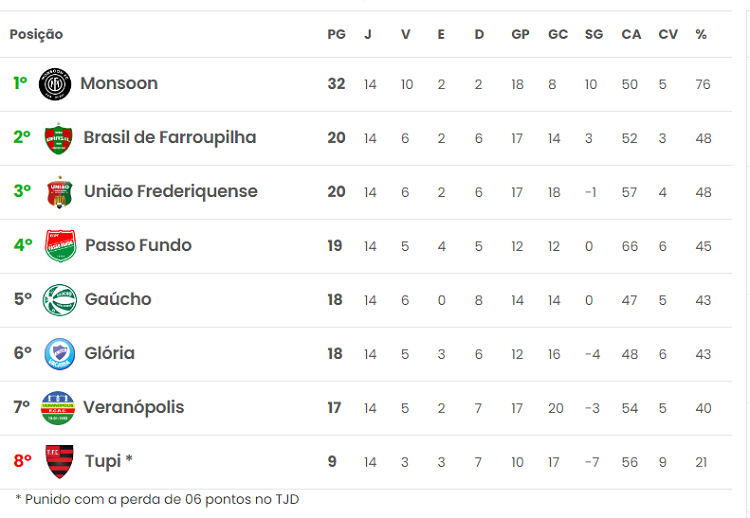The height and width of the screenshot is (518, 750).
Task: Open the Monsoon team name link
Action: point(119,84)
